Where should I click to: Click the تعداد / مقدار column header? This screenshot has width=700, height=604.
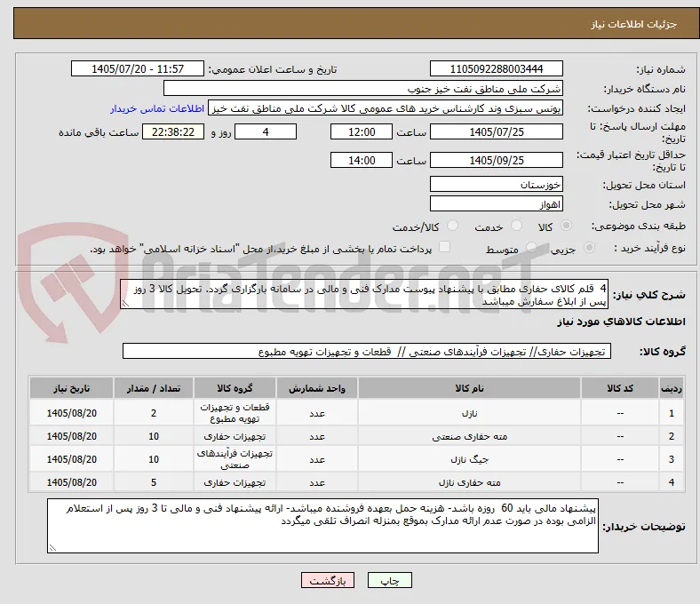154,388
